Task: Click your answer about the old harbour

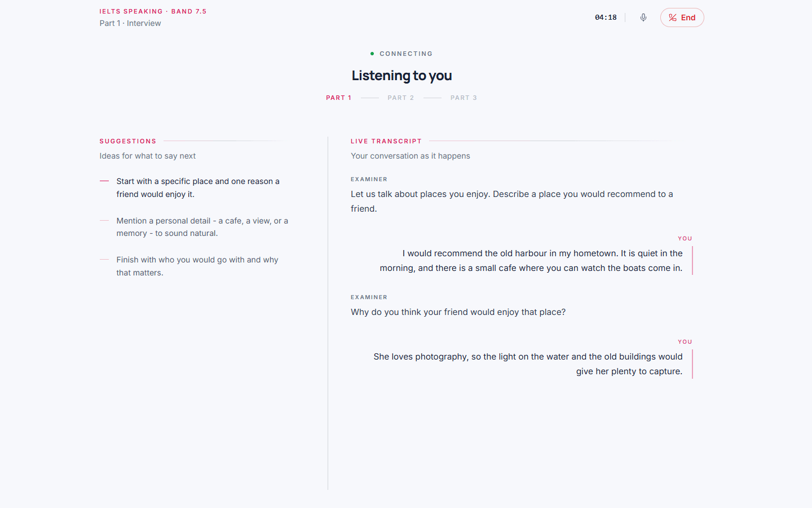Action: [x=531, y=260]
